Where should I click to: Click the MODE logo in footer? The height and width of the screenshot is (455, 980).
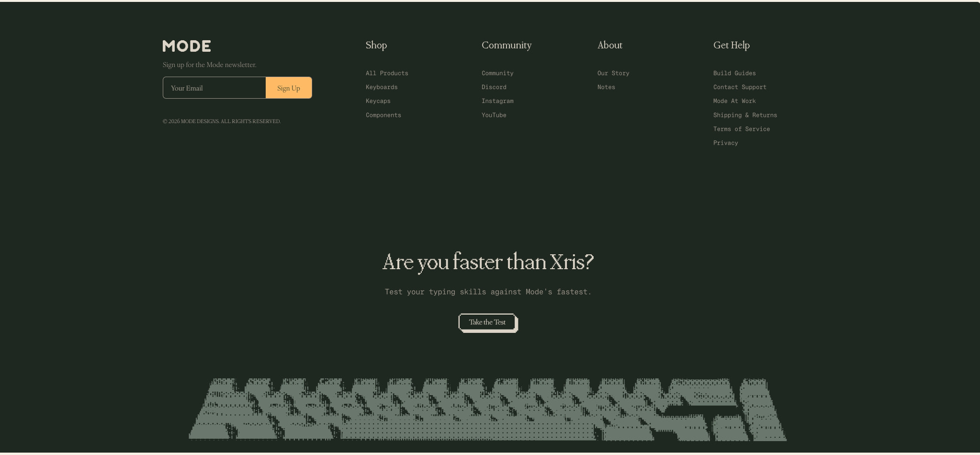(x=187, y=46)
